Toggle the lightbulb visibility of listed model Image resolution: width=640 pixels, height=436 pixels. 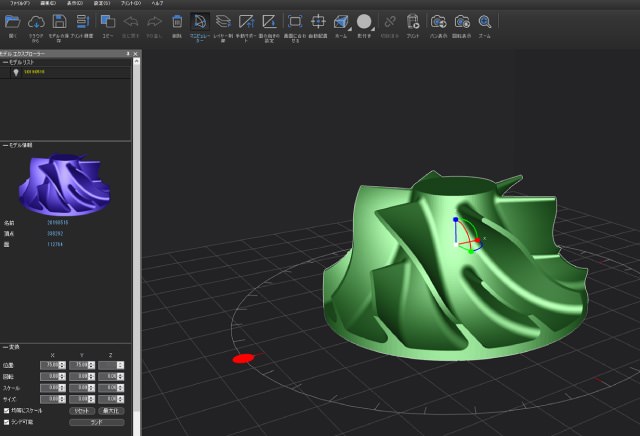[16, 72]
